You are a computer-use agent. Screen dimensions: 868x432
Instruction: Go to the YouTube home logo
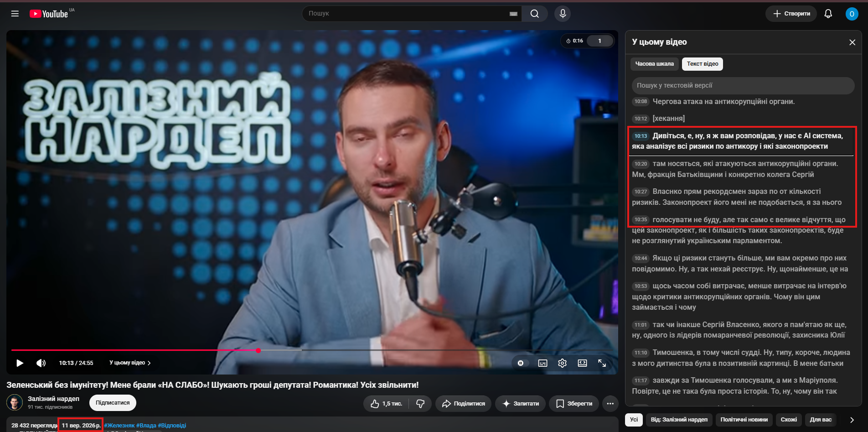coord(49,14)
